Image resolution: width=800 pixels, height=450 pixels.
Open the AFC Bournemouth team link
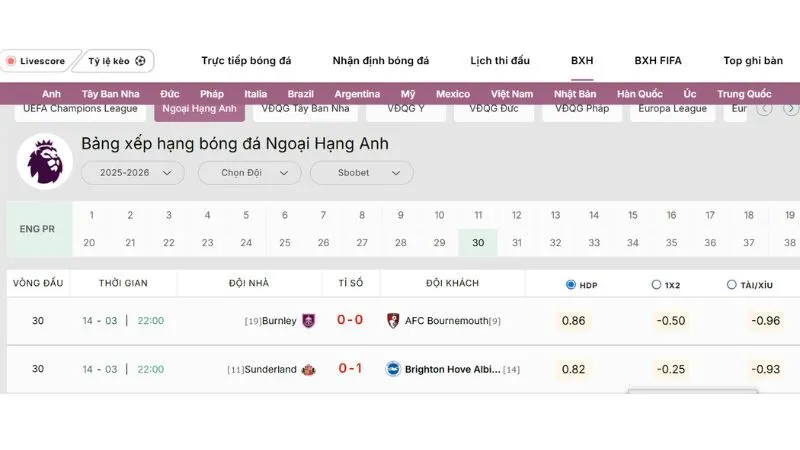click(x=446, y=321)
